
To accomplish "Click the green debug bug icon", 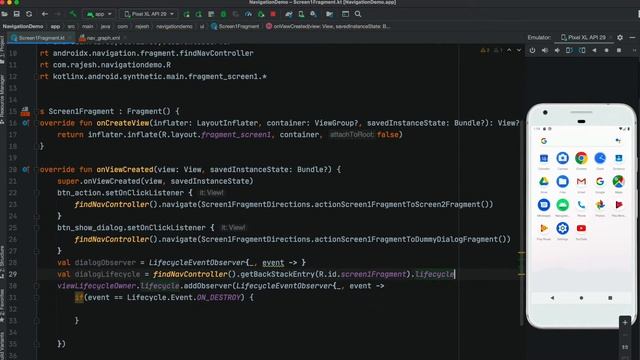I will 223,14.
